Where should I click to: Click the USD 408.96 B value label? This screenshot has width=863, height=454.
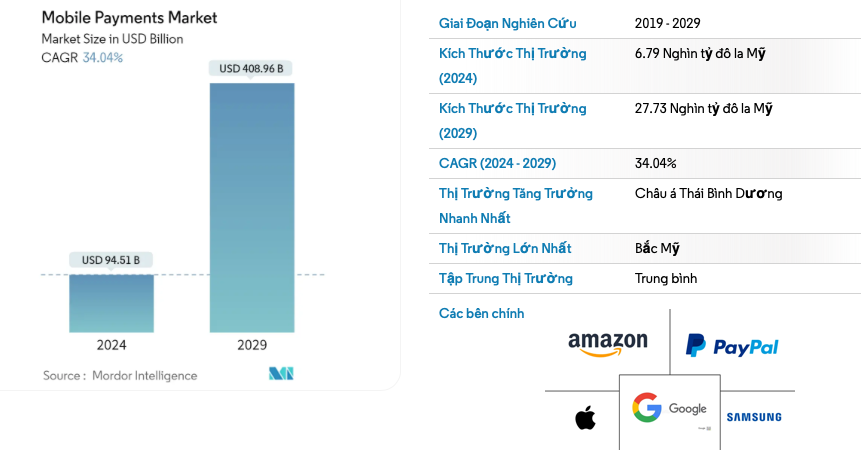pos(251,68)
